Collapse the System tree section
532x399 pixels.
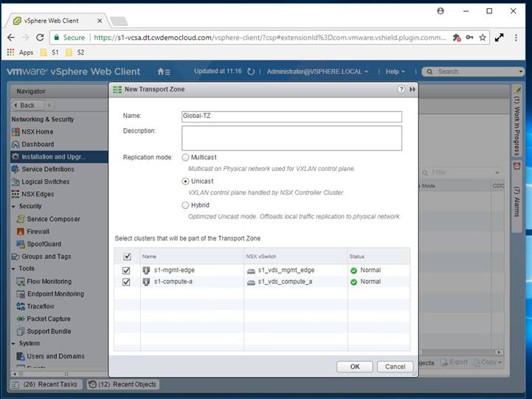[x=13, y=344]
